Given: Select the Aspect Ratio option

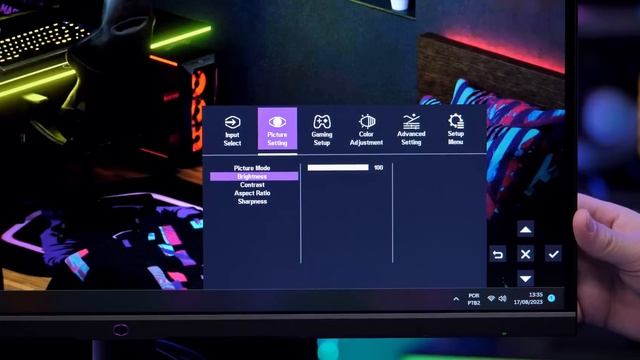Looking at the screenshot, I should click(x=252, y=193).
